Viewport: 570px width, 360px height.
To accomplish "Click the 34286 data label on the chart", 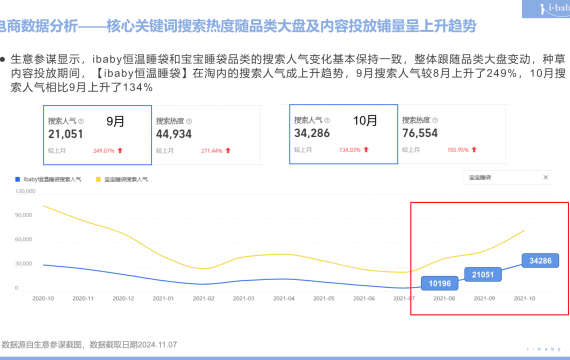I will [540, 261].
